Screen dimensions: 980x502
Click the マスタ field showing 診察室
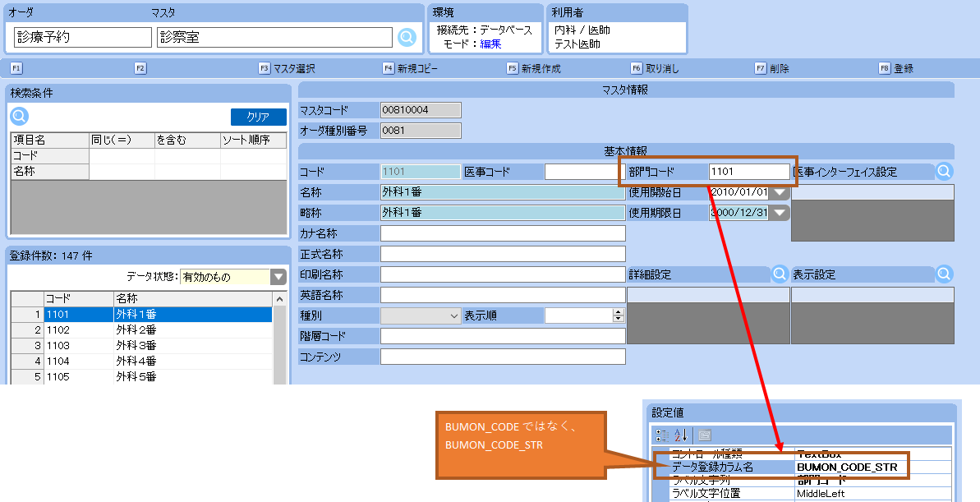(274, 37)
